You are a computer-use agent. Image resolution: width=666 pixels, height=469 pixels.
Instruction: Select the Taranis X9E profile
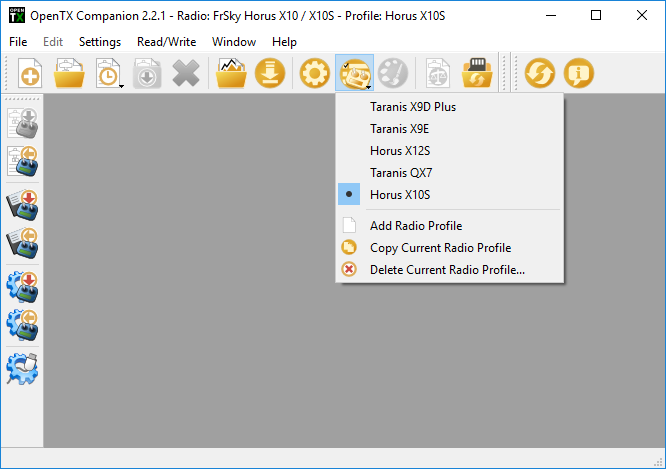pyautogui.click(x=449, y=129)
